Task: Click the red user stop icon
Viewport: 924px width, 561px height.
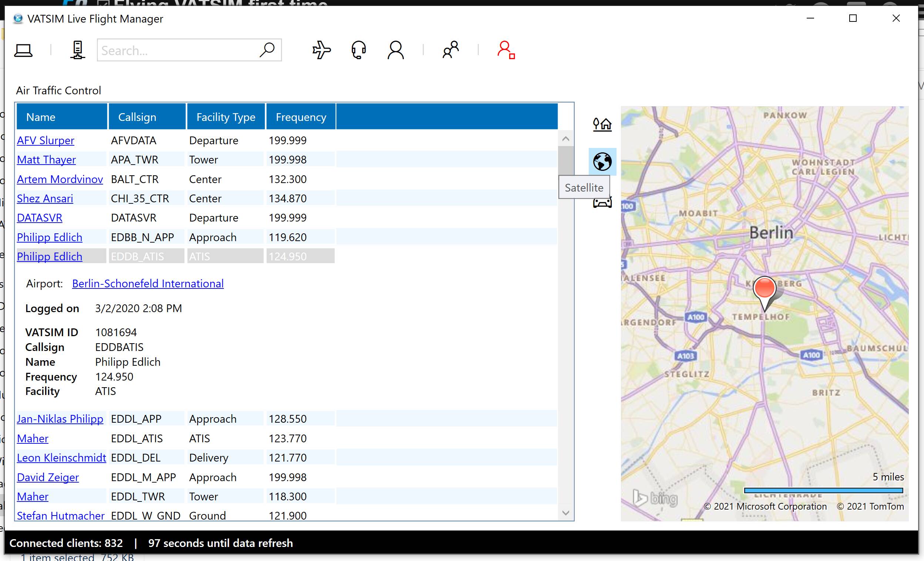Action: tap(506, 50)
